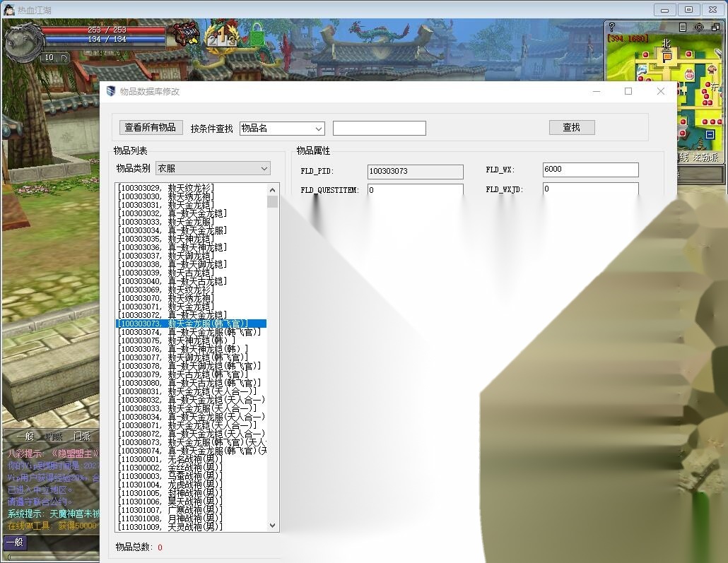Select item 100303040 真-敖天古龙铠
Screen dimensions: 728x563
(x=192, y=281)
